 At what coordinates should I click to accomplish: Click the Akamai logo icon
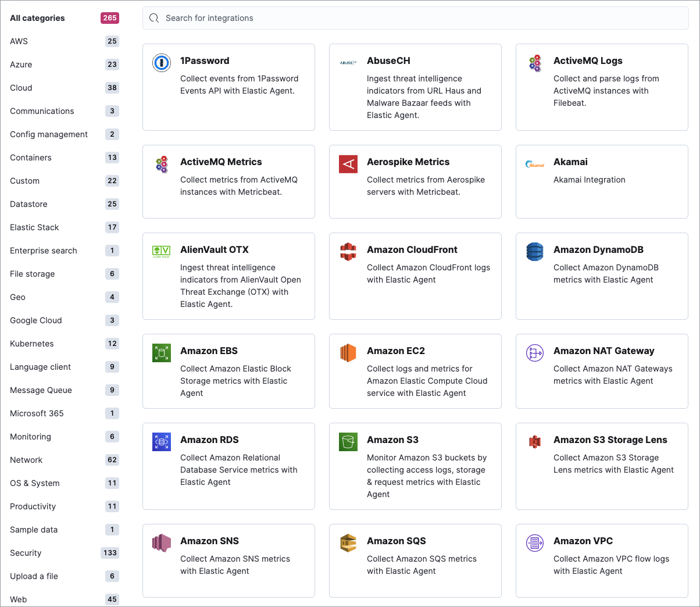(535, 165)
